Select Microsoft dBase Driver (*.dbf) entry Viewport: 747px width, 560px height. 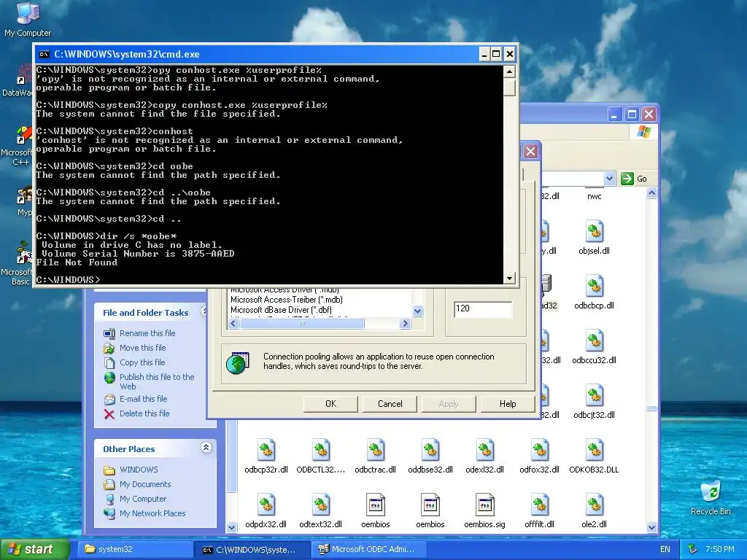click(x=281, y=309)
